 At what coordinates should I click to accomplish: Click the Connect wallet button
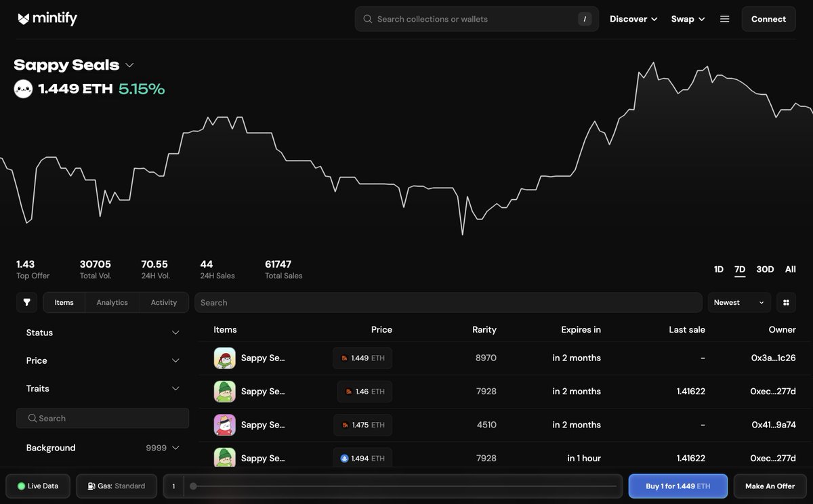click(x=768, y=19)
